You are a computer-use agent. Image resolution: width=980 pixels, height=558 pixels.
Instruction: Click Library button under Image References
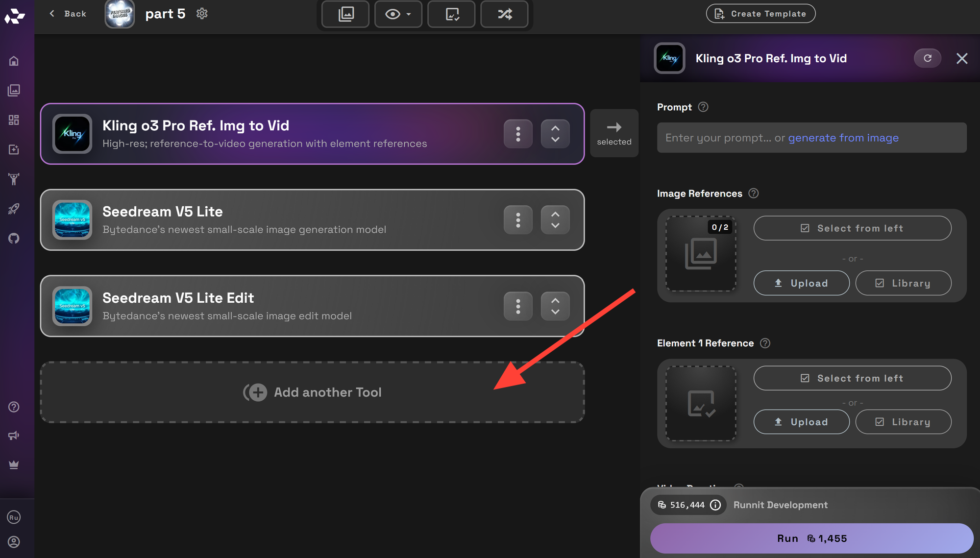(903, 283)
